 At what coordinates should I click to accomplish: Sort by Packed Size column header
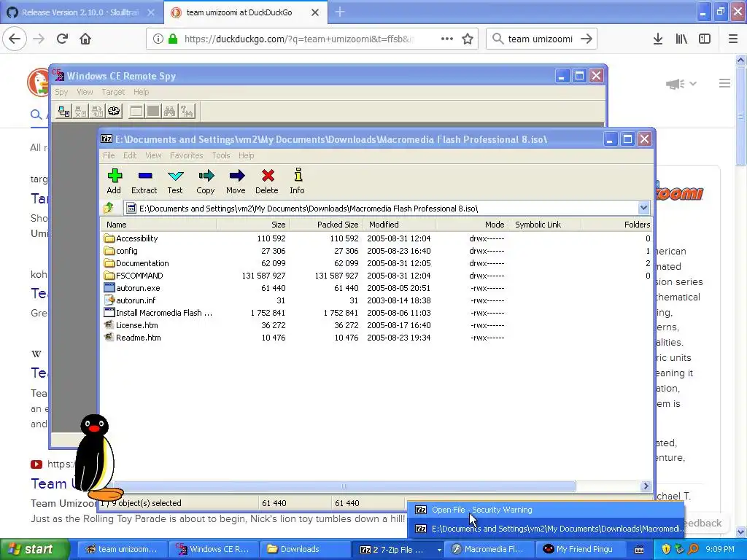click(326, 225)
